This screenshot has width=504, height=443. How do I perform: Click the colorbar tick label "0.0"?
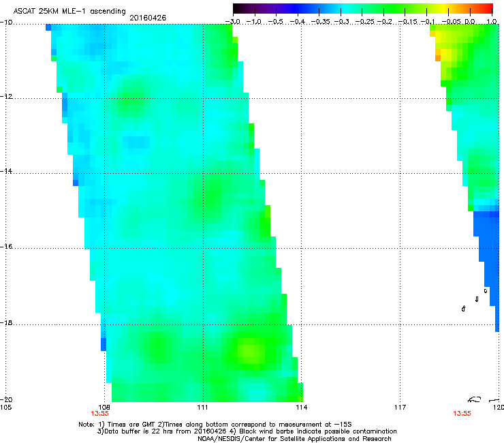point(470,22)
